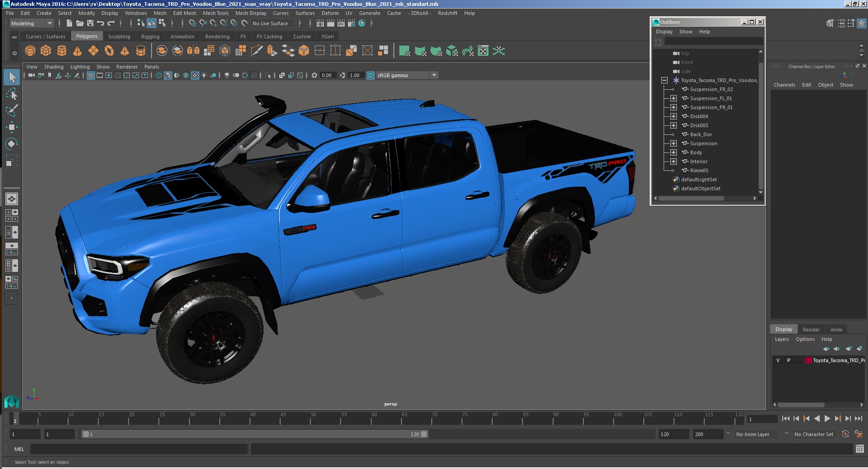Open the Deform menu
868x469 pixels.
(330, 13)
